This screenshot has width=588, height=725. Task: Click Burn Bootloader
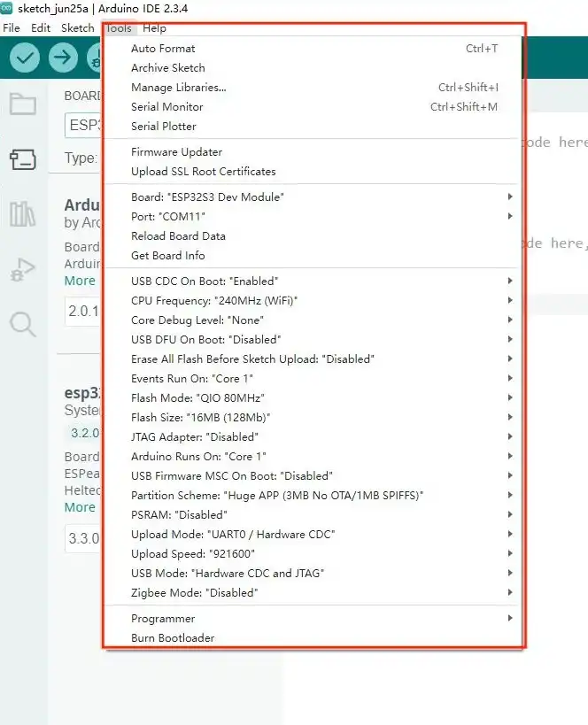coord(313,638)
